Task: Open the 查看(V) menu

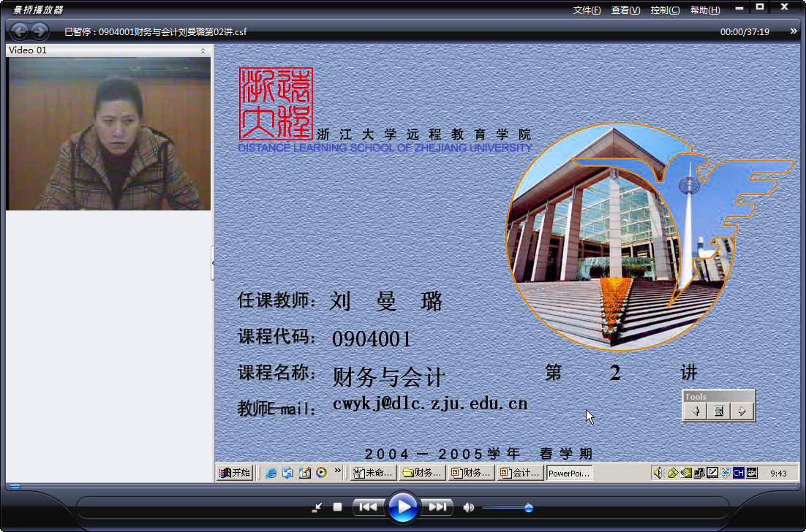Action: [625, 10]
